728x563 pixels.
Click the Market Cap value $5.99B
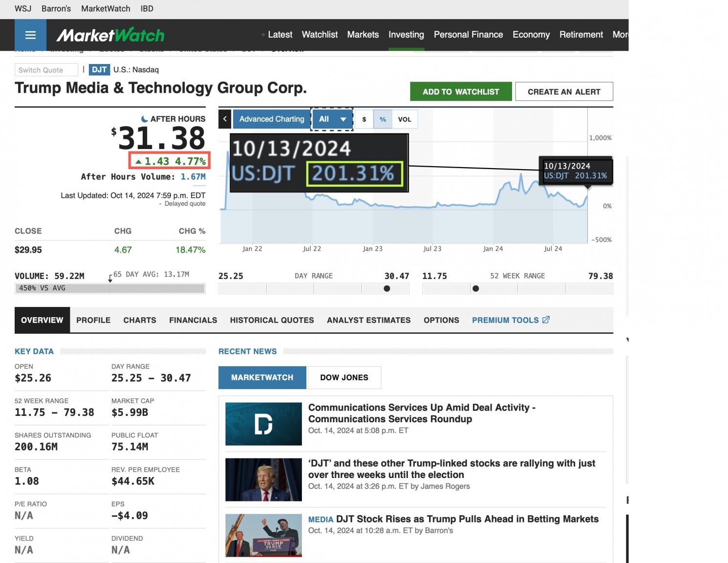coord(129,412)
